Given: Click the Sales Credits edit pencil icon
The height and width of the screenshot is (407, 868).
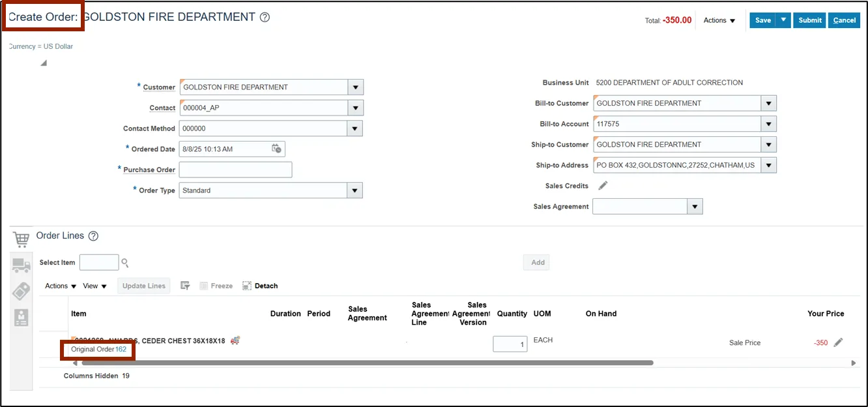Looking at the screenshot, I should [603, 186].
